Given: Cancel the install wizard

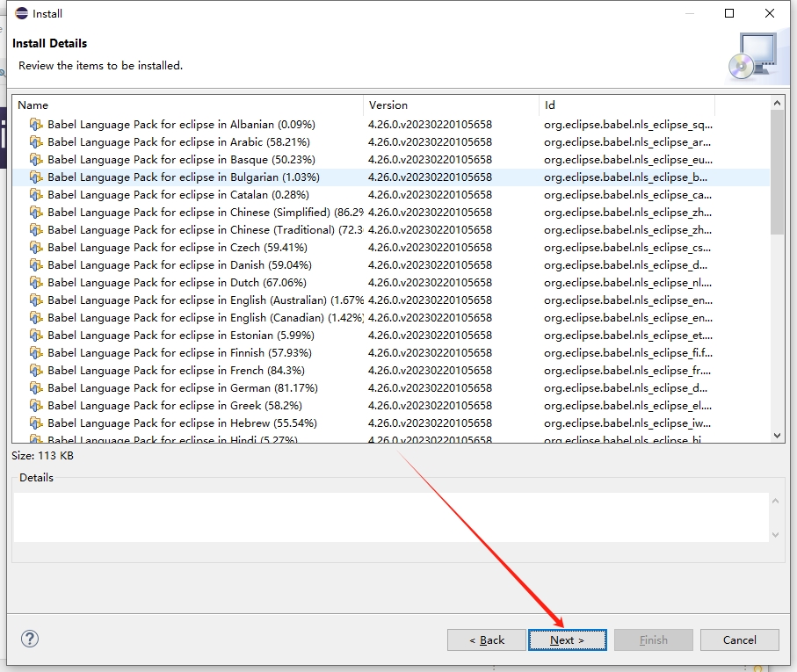Looking at the screenshot, I should coord(740,640).
